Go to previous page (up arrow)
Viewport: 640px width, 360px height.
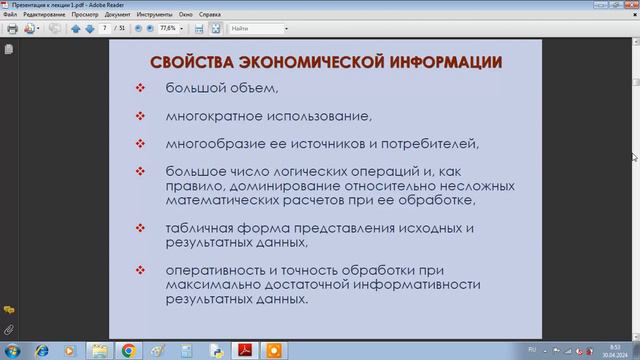pyautogui.click(x=76, y=29)
